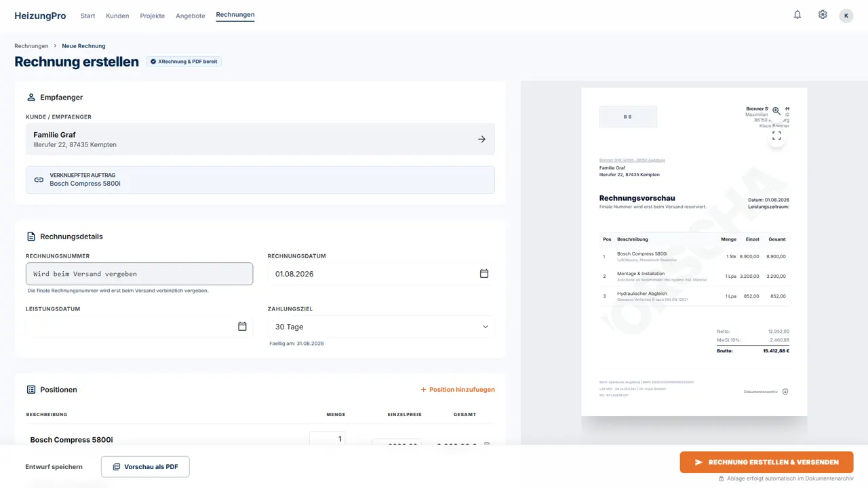The width and height of the screenshot is (868, 488).
Task: Add a position with Position hinzufuegen
Action: (458, 390)
